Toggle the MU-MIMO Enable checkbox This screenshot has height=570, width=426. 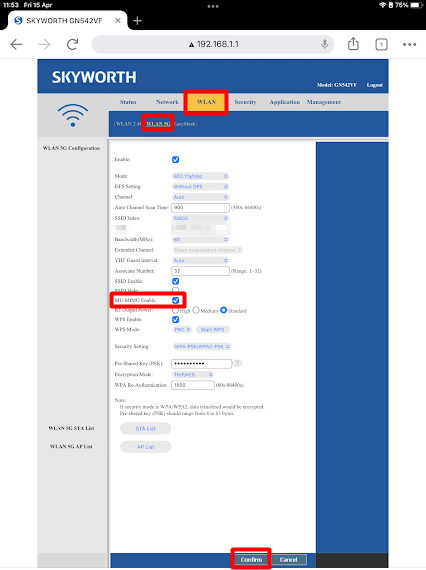(176, 300)
